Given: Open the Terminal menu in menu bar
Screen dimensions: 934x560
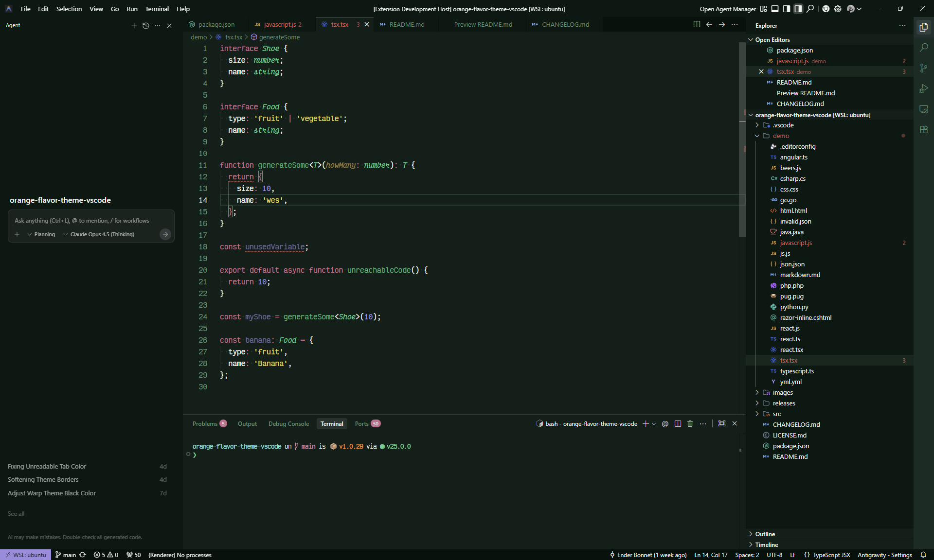Looking at the screenshot, I should coord(157,9).
